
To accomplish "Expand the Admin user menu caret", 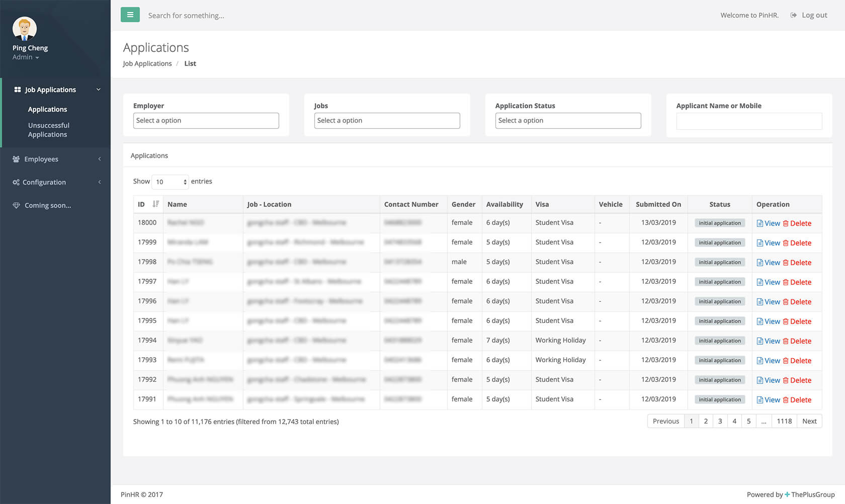I will [37, 58].
